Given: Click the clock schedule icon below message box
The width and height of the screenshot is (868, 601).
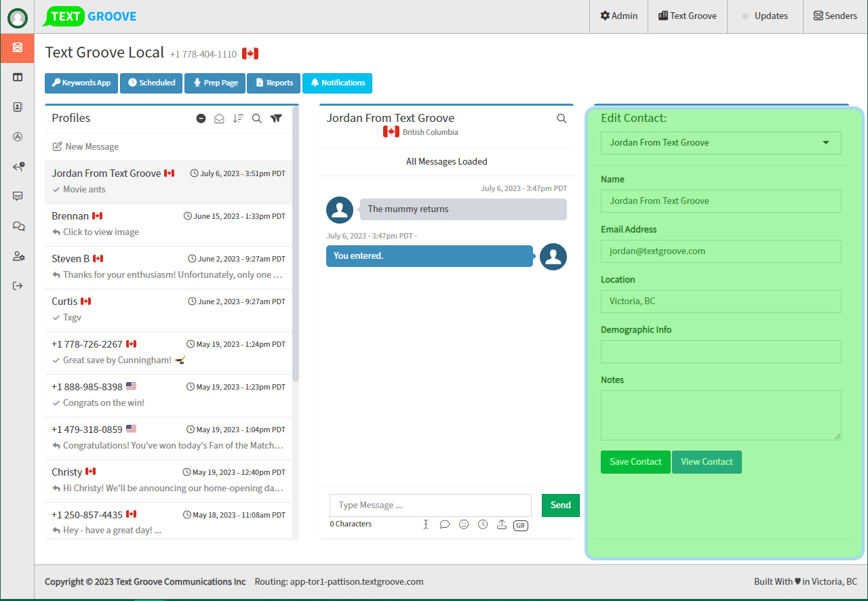Looking at the screenshot, I should click(483, 524).
